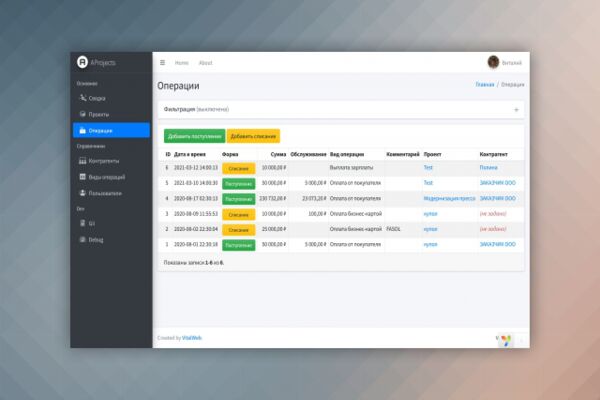Sort by the Сумма column header

[x=278, y=154]
